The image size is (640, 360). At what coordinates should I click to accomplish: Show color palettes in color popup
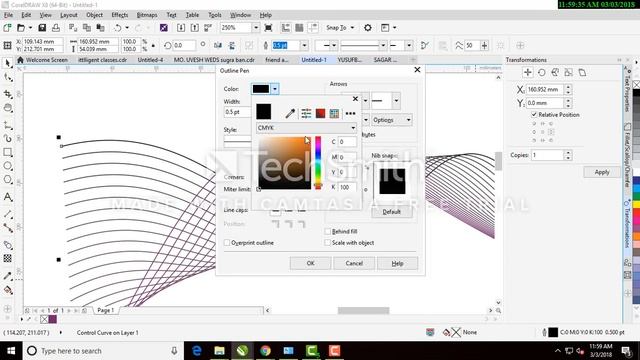[334, 113]
